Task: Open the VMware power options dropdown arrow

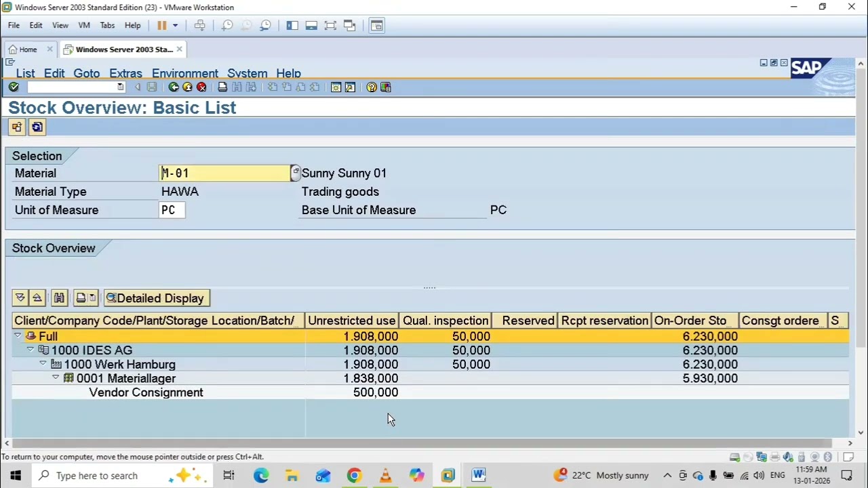Action: tap(175, 25)
